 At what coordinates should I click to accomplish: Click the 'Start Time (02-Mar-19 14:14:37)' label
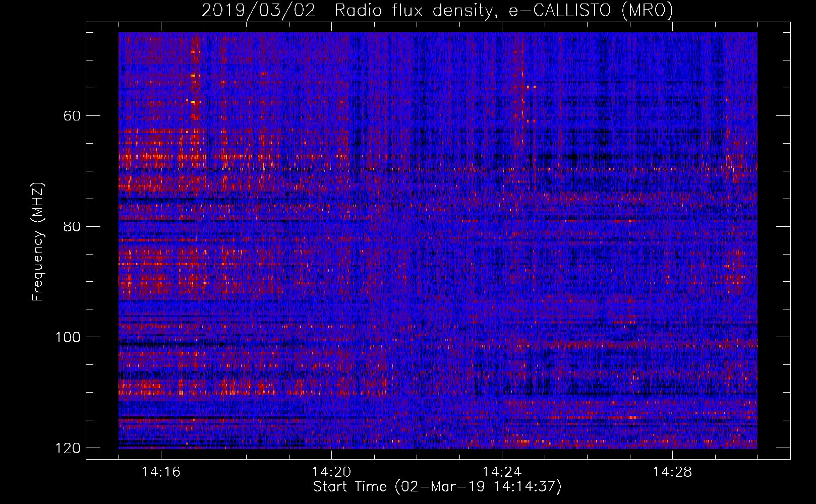pyautogui.click(x=437, y=487)
